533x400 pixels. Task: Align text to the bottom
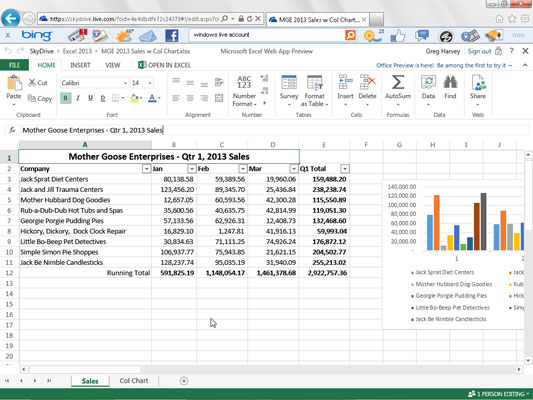pos(204,84)
